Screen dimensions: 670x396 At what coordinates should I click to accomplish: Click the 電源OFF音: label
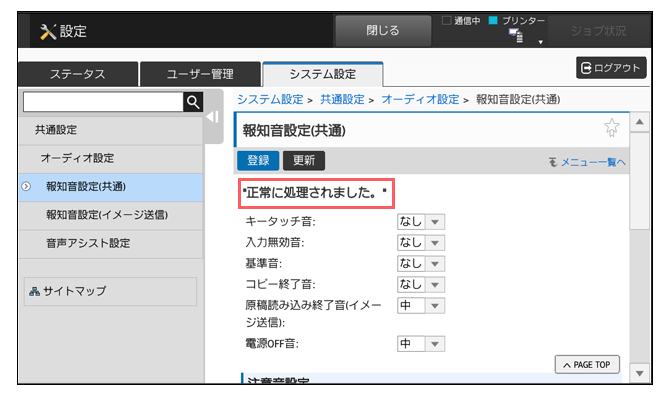pyautogui.click(x=272, y=343)
